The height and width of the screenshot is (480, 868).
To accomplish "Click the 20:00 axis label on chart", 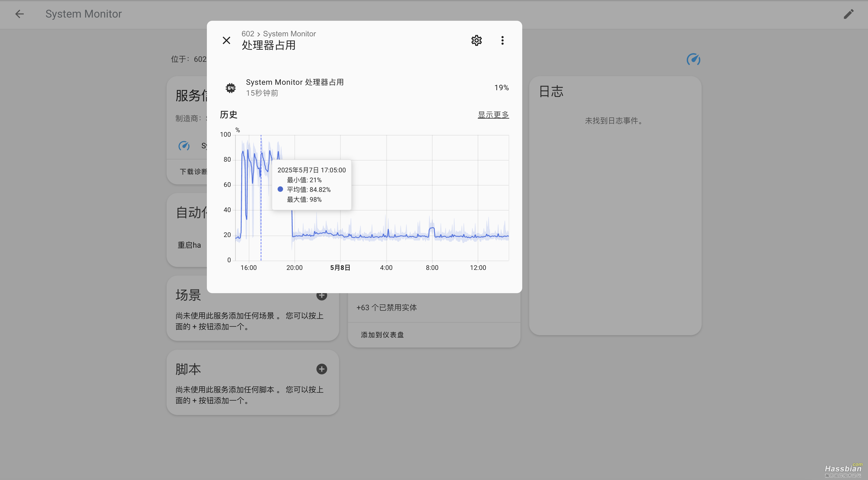I will (294, 268).
